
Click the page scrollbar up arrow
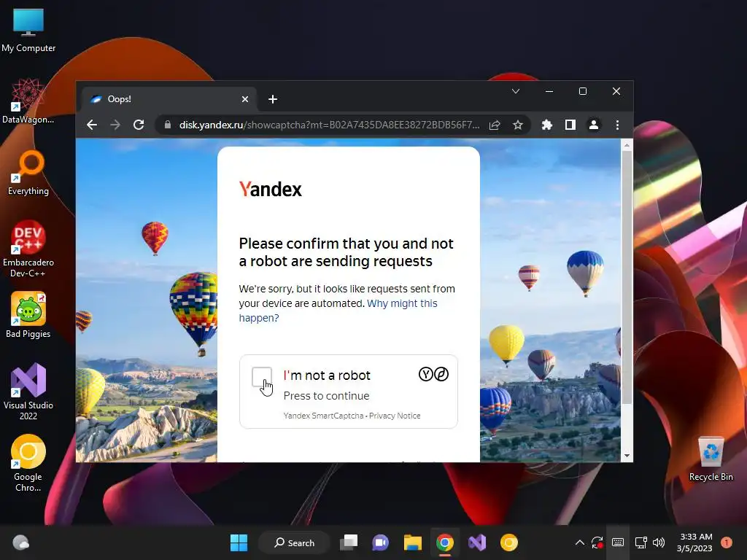coord(627,145)
